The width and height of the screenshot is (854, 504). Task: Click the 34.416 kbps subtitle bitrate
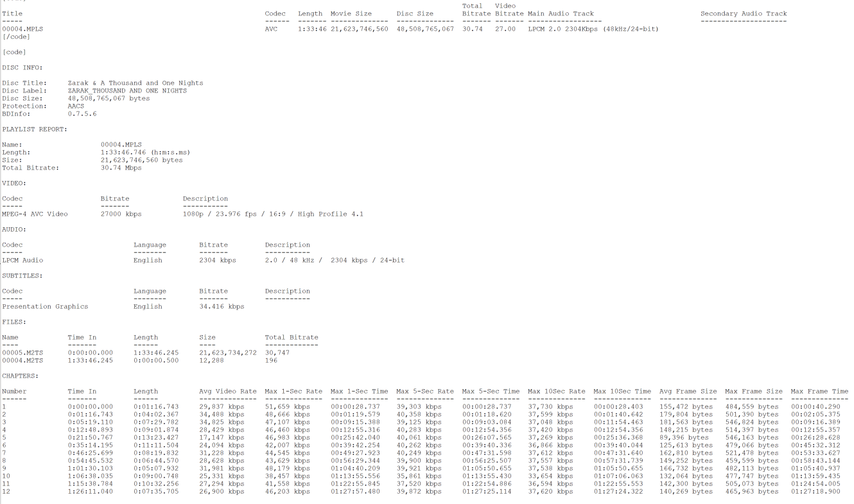click(x=222, y=306)
